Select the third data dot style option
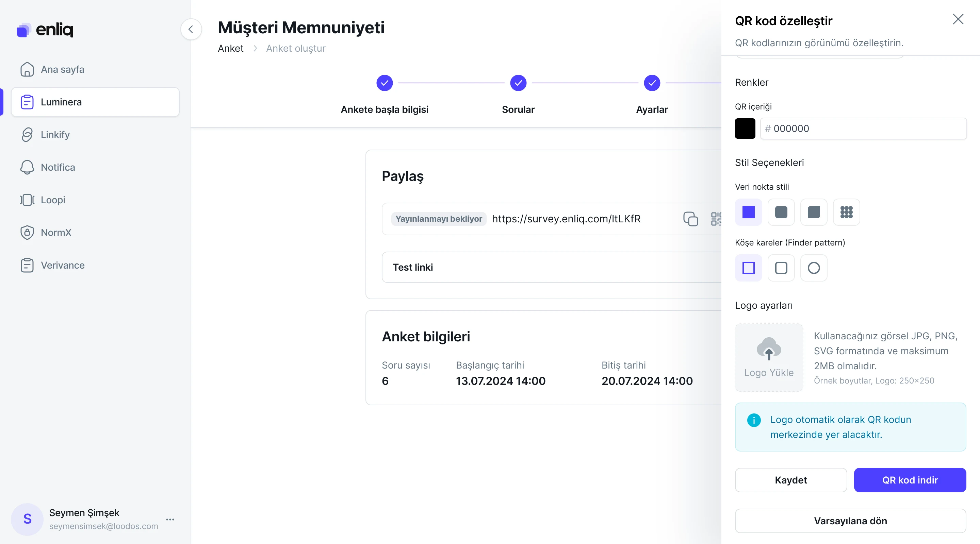Image resolution: width=980 pixels, height=544 pixels. point(814,212)
